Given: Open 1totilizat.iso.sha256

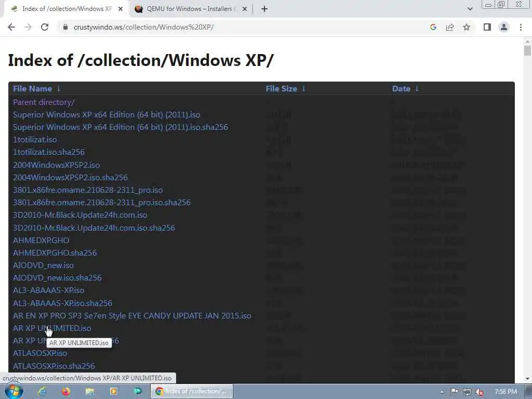Looking at the screenshot, I should tap(49, 152).
